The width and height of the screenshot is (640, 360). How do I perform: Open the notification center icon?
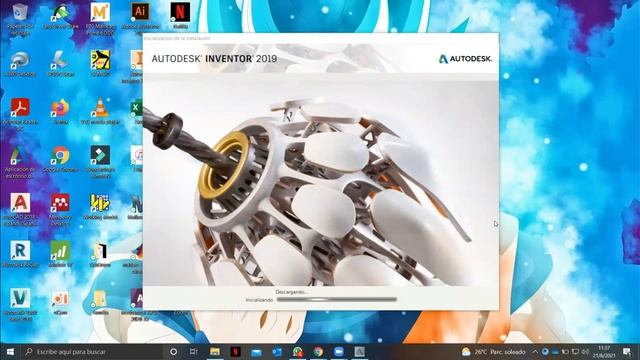point(627,351)
